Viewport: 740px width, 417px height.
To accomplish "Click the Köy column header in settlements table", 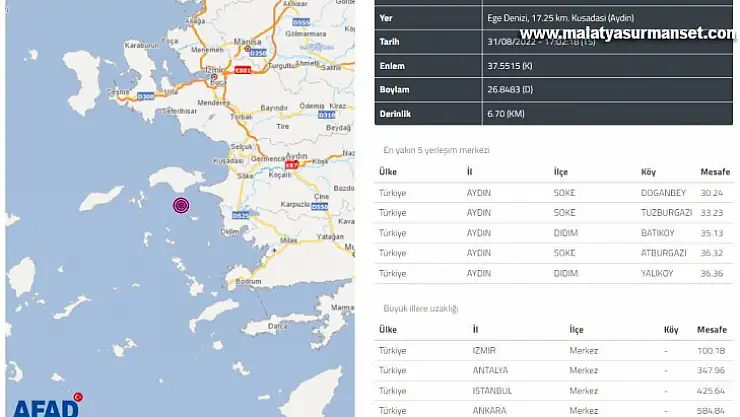I will click(649, 172).
